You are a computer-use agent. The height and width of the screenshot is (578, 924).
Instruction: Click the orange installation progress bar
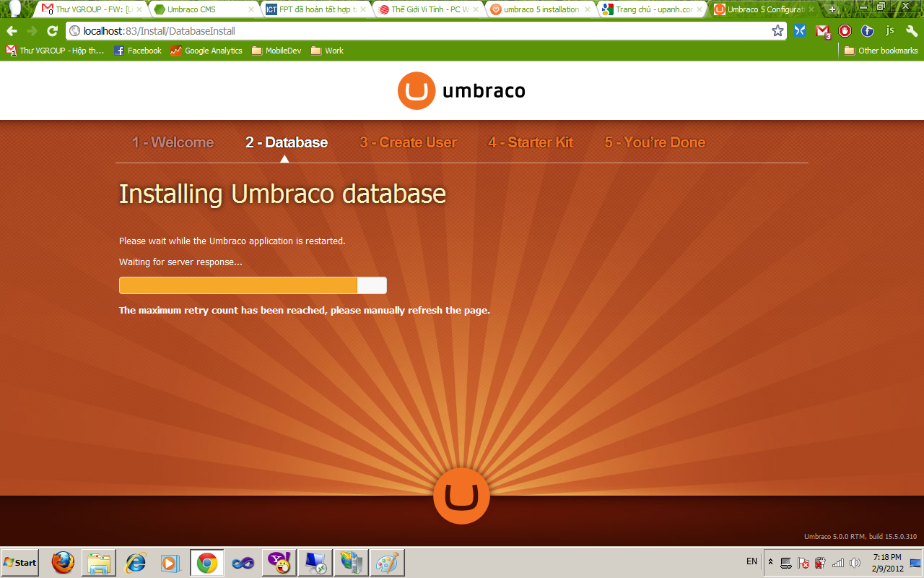pyautogui.click(x=253, y=285)
